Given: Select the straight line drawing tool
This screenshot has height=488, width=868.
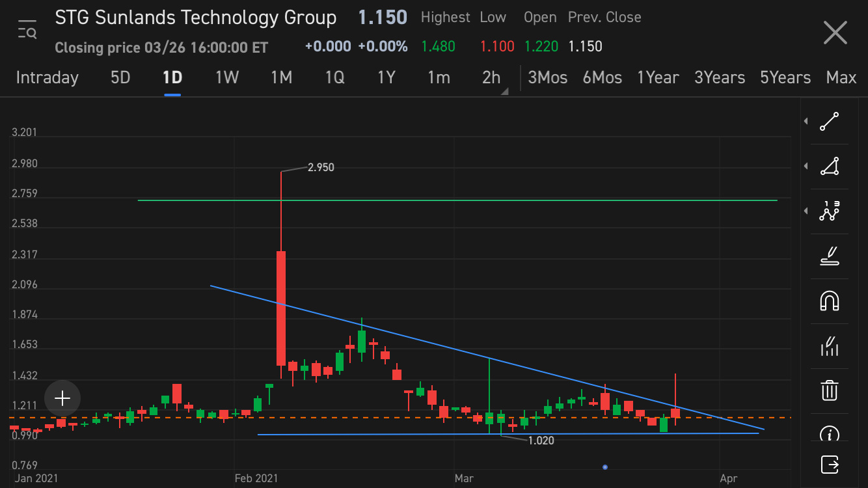Looking at the screenshot, I should (x=829, y=122).
